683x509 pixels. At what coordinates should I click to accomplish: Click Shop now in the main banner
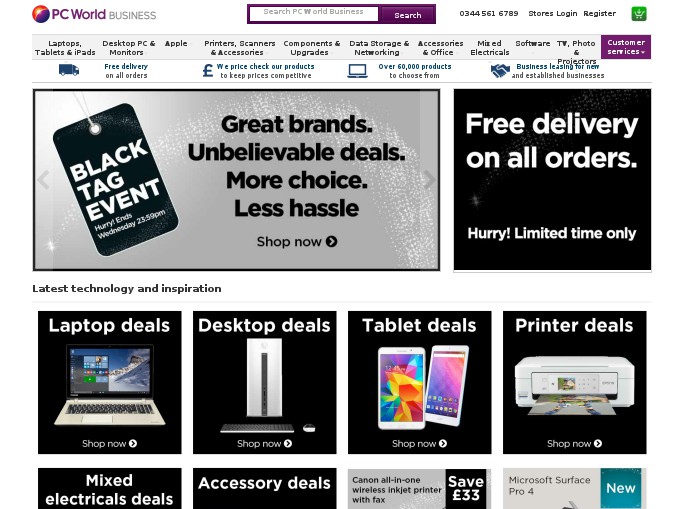pyautogui.click(x=297, y=241)
